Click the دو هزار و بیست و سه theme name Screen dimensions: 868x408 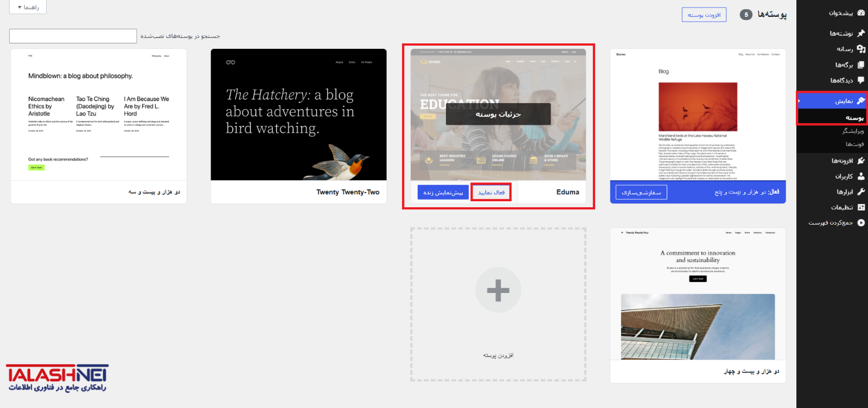pyautogui.click(x=154, y=192)
